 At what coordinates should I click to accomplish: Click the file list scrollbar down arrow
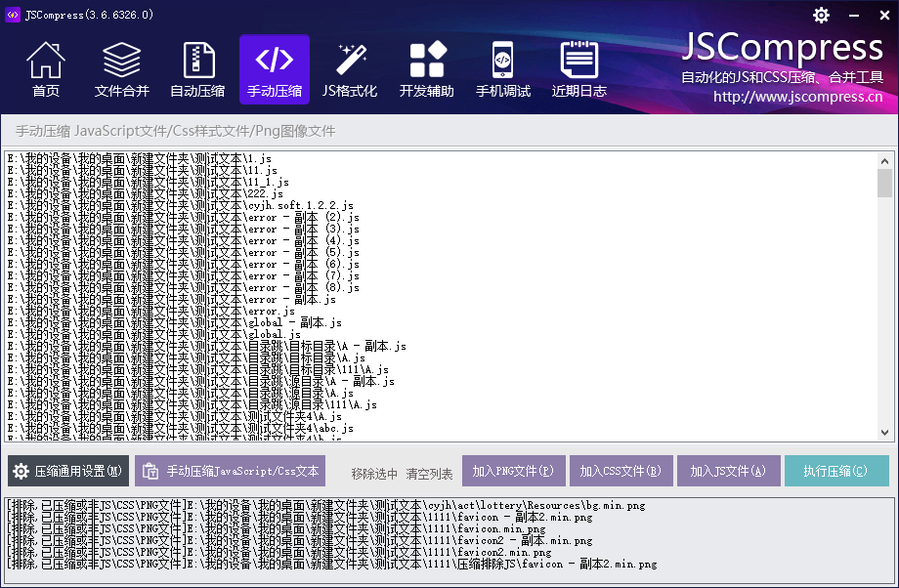pos(884,433)
